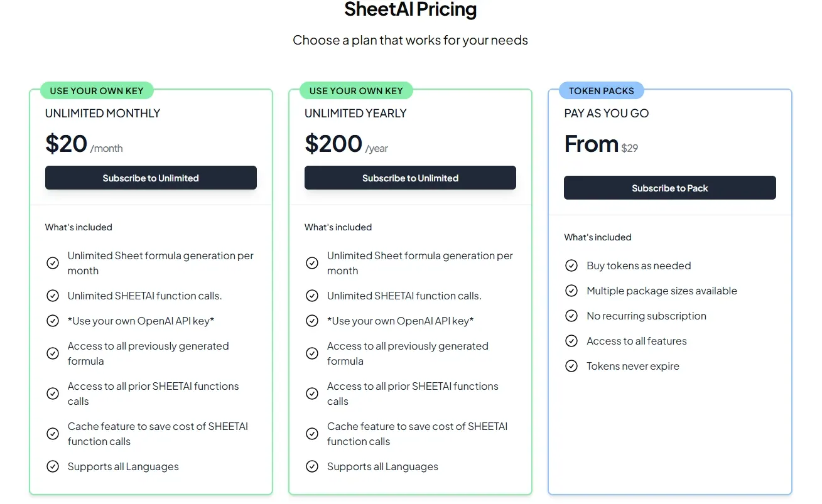Click the green badge above Unlimited Yearly
The image size is (822, 504).
pos(356,91)
